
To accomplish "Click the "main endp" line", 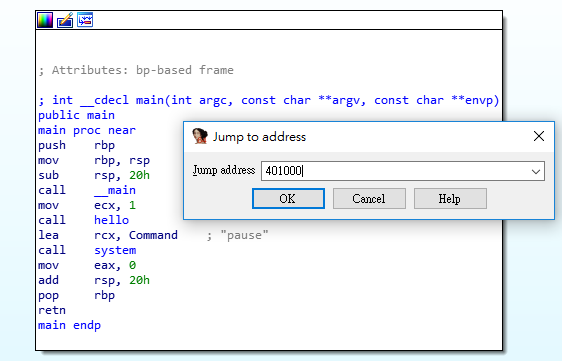I will pyautogui.click(x=70, y=326).
